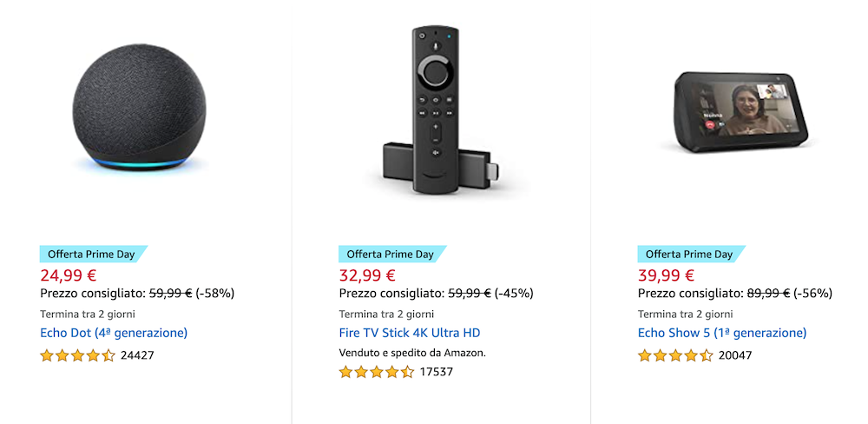
Task: Open the 24427 reviews count for Echo Dot
Action: click(137, 355)
